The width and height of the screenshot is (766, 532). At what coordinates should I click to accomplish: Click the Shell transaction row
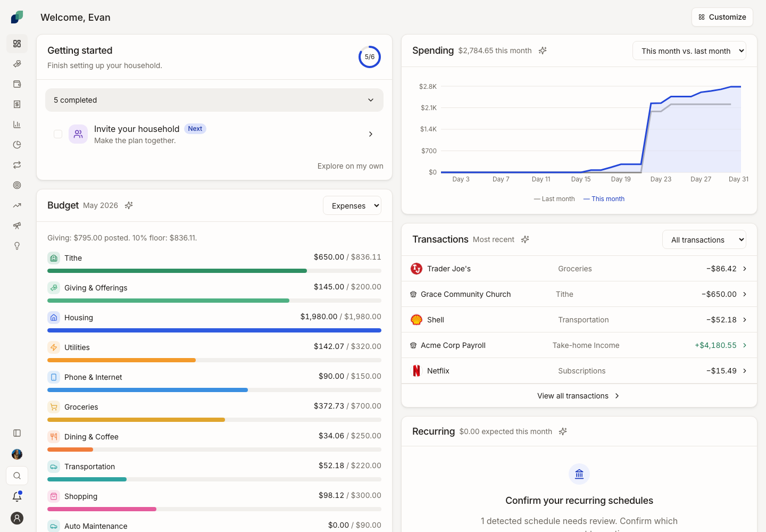pyautogui.click(x=579, y=320)
